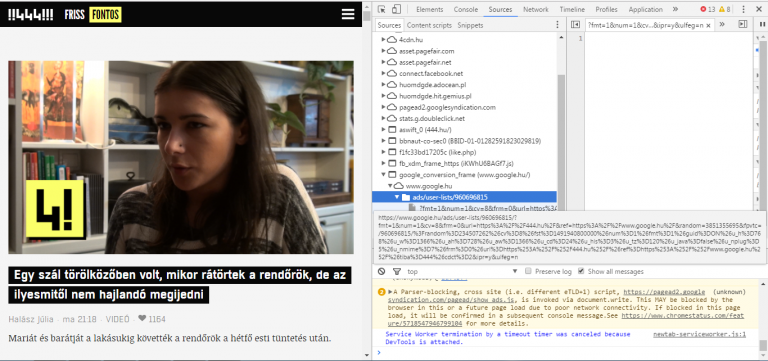Click the FONTOS yellow button
This screenshot has width=768, height=361.
pyautogui.click(x=105, y=15)
